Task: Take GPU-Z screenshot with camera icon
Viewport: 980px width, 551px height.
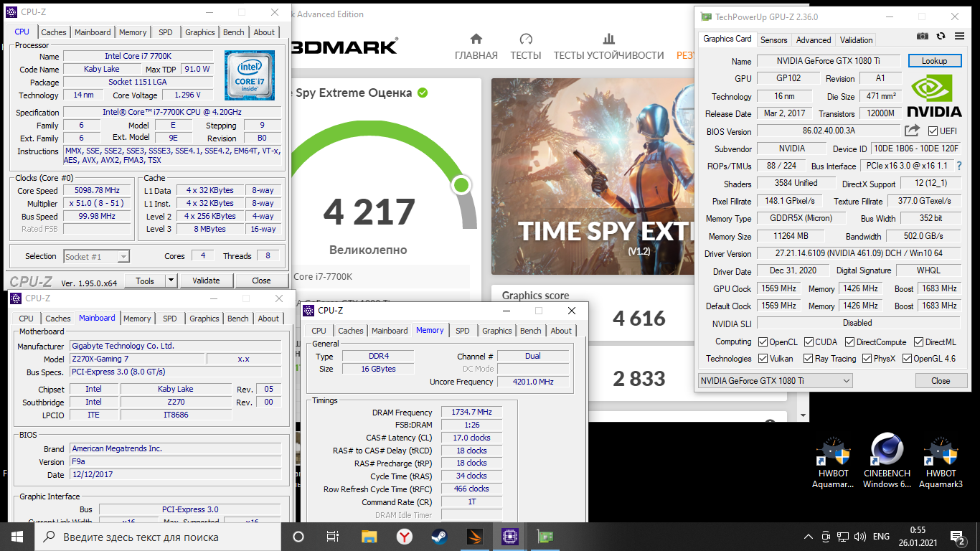Action: coord(923,36)
